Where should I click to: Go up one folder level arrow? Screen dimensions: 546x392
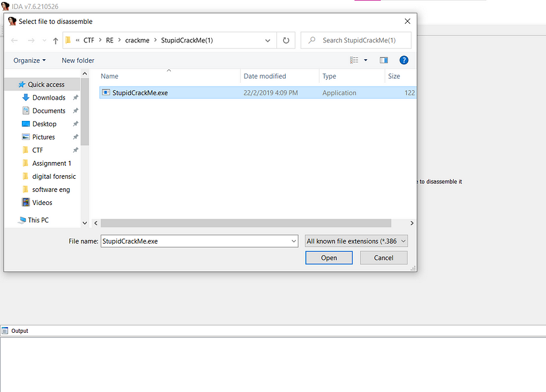pos(56,41)
